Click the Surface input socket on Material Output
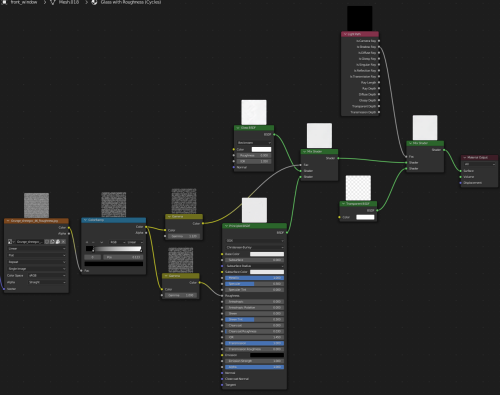 [461, 171]
